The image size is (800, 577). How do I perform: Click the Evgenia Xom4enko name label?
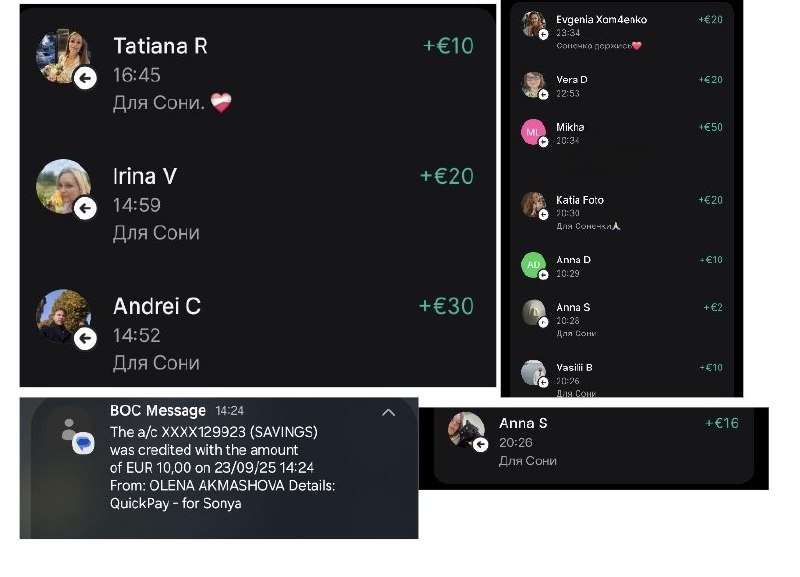[602, 19]
